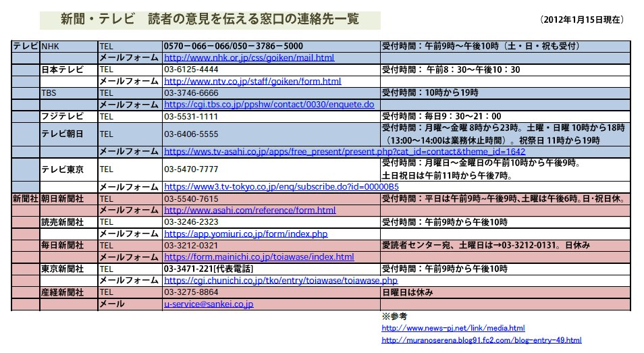
Task: Select テレビ朝日 hours 月曜～金曜 8時から23時 cell
Action: pyautogui.click(x=506, y=134)
